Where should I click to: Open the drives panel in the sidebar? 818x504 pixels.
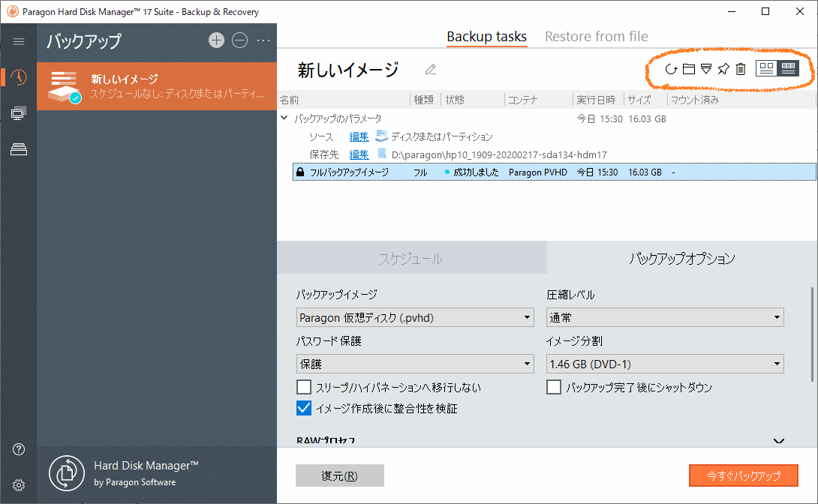pos(18,149)
